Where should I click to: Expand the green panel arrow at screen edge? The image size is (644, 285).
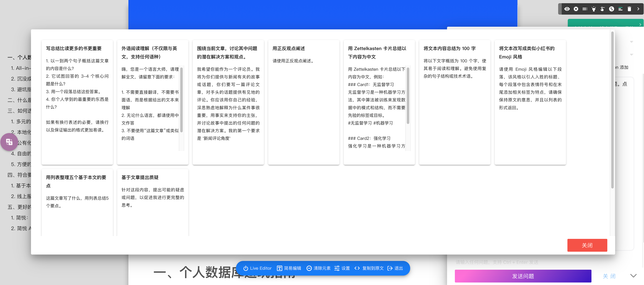click(640, 24)
